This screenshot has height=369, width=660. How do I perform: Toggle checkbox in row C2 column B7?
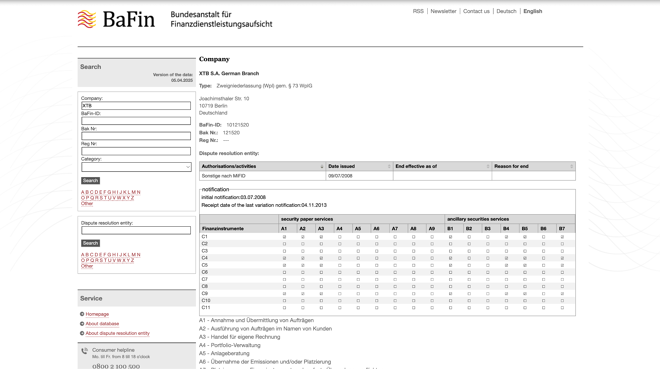[562, 244]
